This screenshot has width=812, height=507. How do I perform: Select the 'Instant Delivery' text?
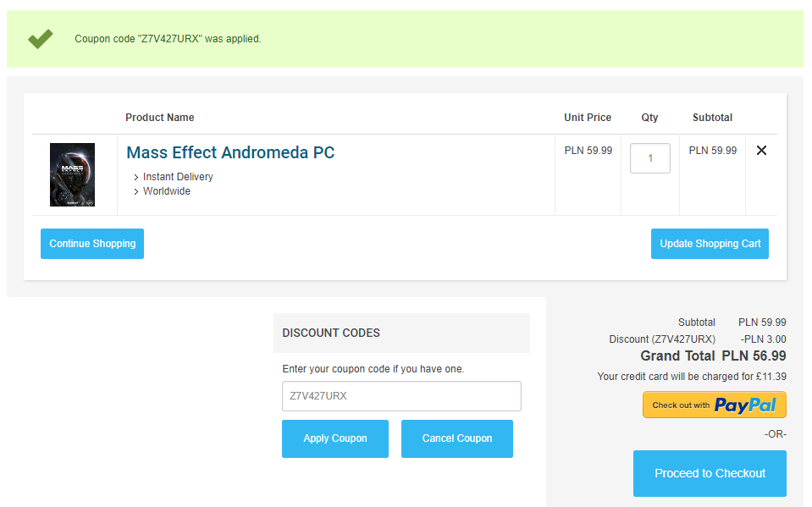(178, 177)
